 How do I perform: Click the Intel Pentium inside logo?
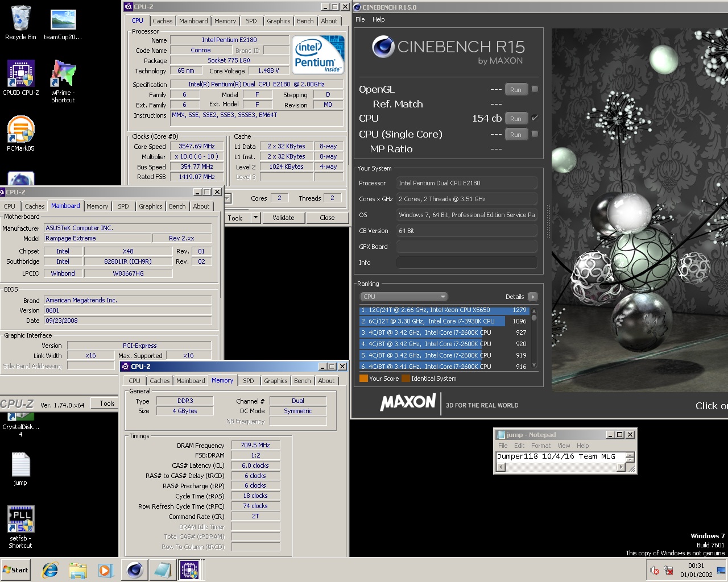click(x=318, y=55)
